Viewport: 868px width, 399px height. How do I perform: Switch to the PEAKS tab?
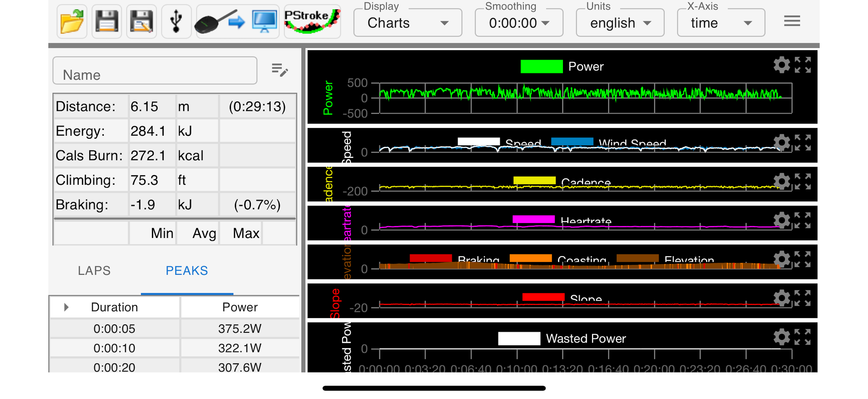pos(187,271)
